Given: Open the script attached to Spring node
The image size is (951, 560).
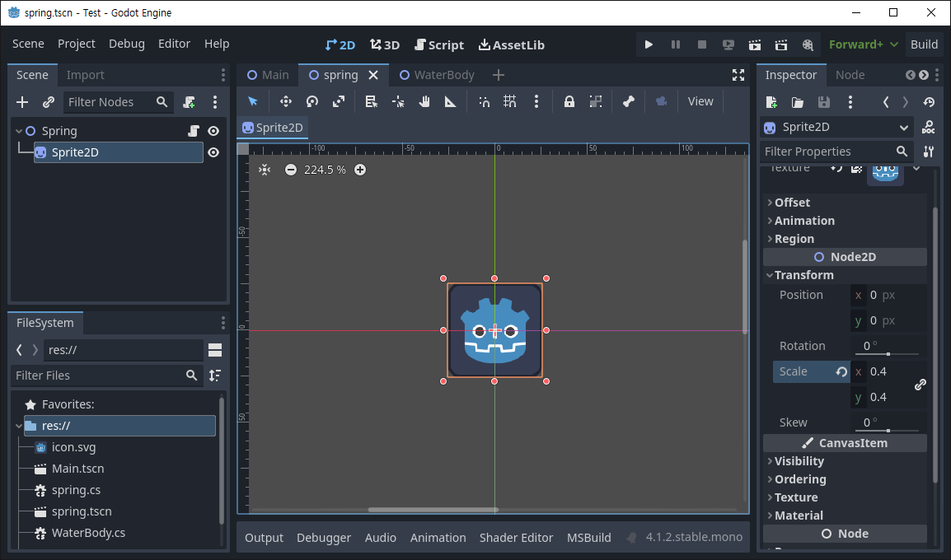Looking at the screenshot, I should coord(194,131).
